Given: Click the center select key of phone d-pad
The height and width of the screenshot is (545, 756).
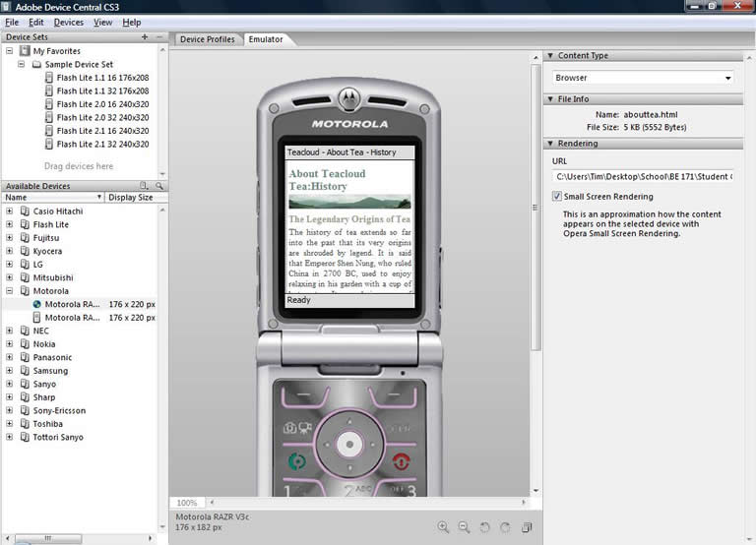Looking at the screenshot, I should [x=349, y=444].
